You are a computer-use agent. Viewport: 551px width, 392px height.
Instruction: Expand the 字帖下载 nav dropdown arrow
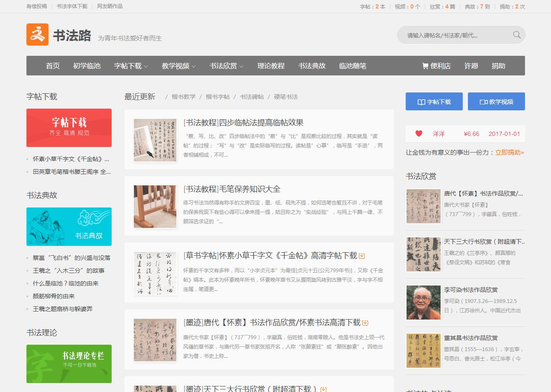pos(146,66)
